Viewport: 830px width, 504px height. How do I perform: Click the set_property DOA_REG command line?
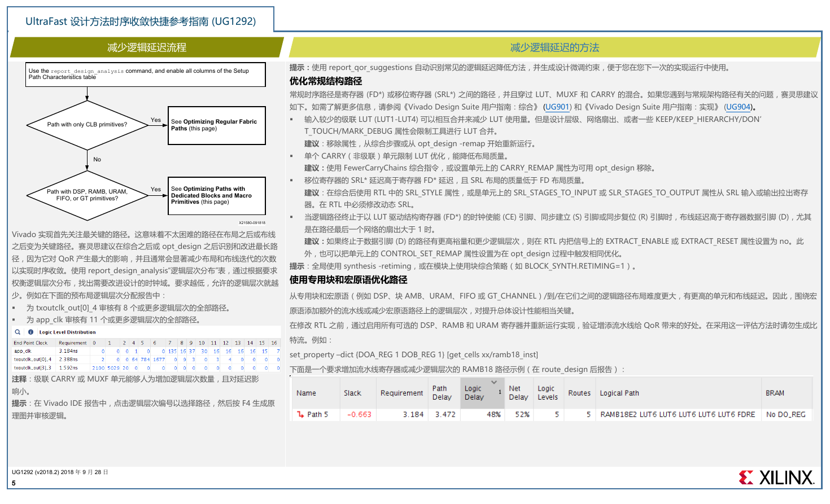414,354
